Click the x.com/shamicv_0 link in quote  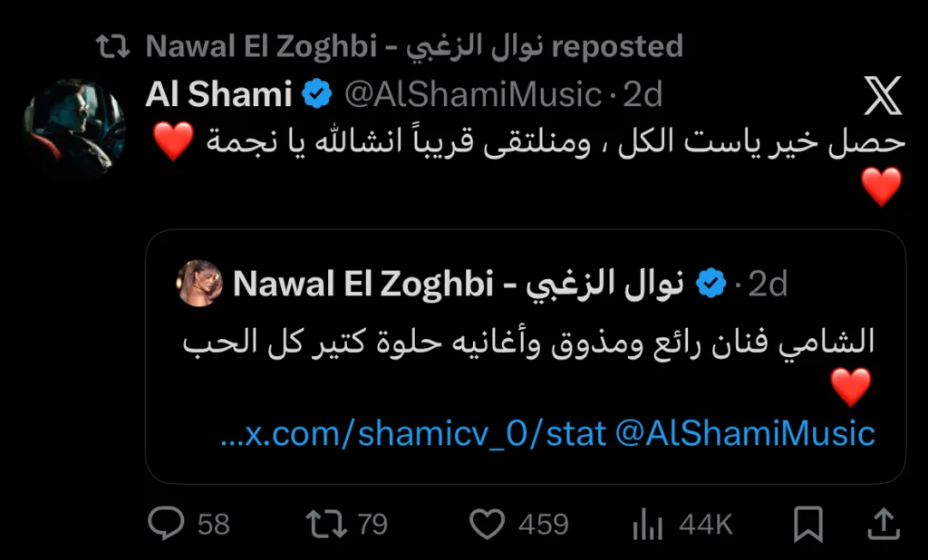[x=412, y=433]
